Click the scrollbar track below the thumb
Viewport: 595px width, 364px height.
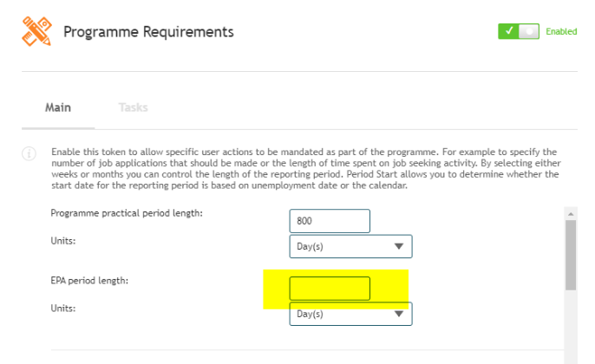point(571,326)
